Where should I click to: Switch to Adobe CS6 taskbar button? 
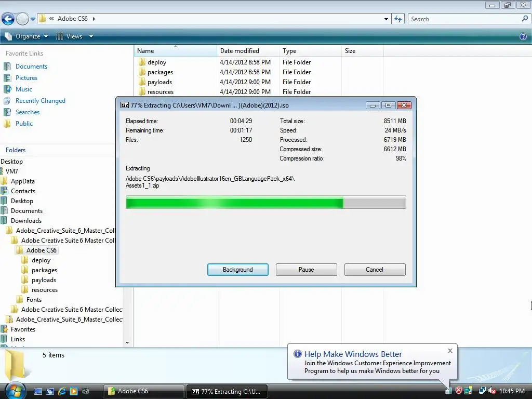tap(144, 391)
